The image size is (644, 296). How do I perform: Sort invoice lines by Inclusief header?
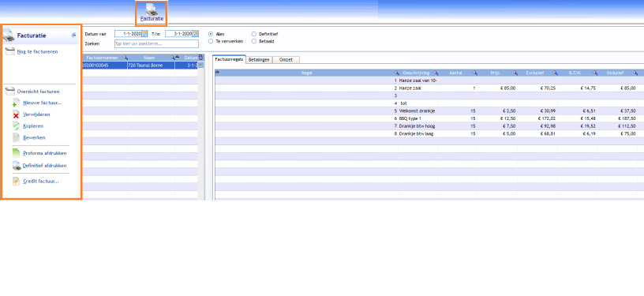(616, 73)
